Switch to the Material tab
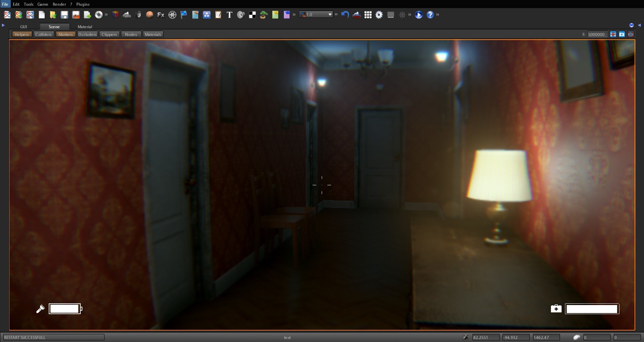644x342 pixels. pos(84,27)
